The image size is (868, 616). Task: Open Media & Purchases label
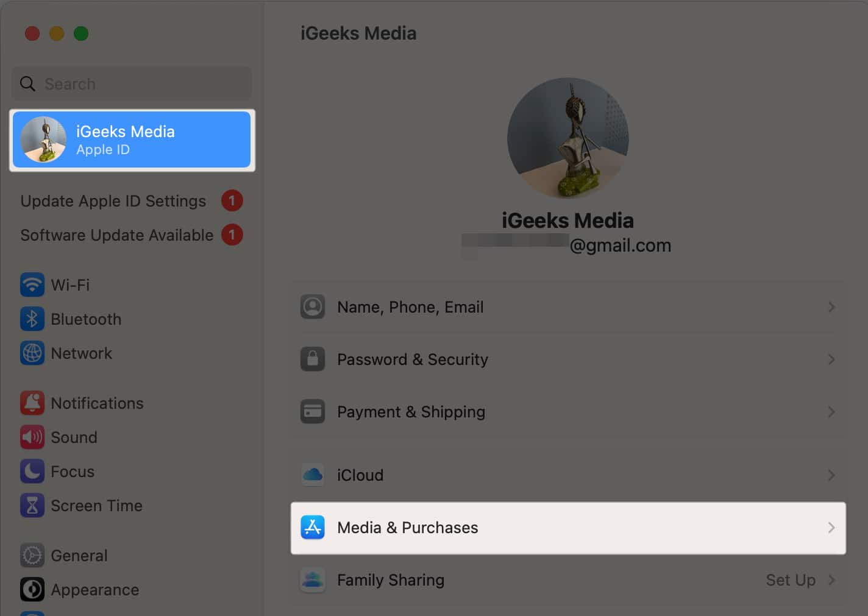point(408,527)
